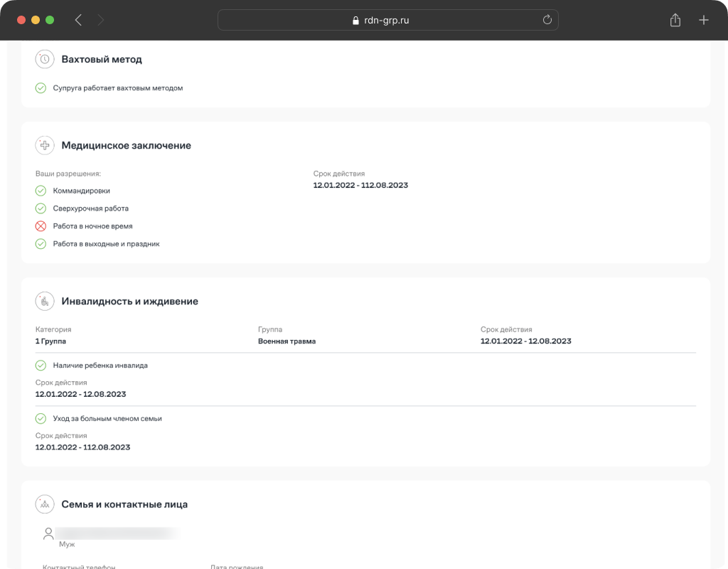Click the medical cross icon beside Медицинское заключение

coord(45,145)
